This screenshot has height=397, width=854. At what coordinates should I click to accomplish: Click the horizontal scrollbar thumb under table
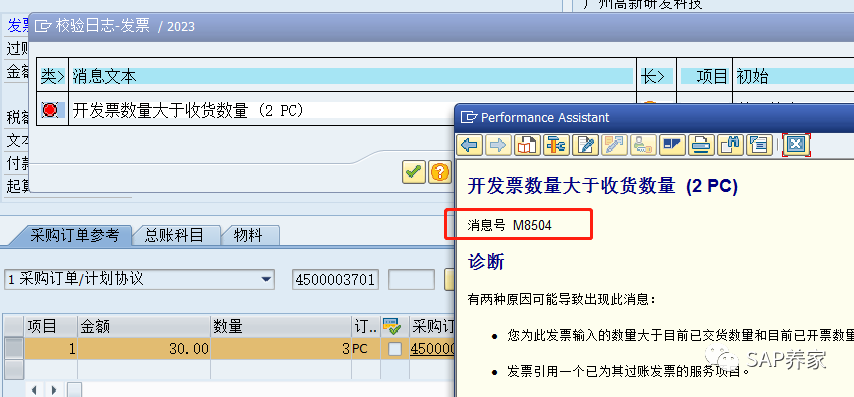75,390
